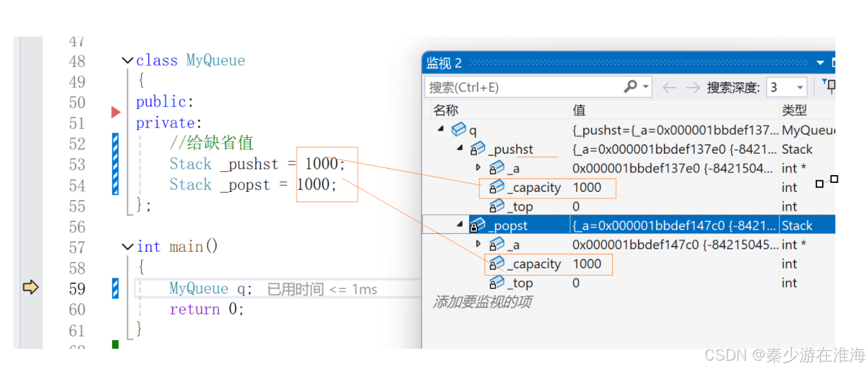The image size is (868, 369).
Task: Select the _pushst row in watch list
Action: coord(628,149)
